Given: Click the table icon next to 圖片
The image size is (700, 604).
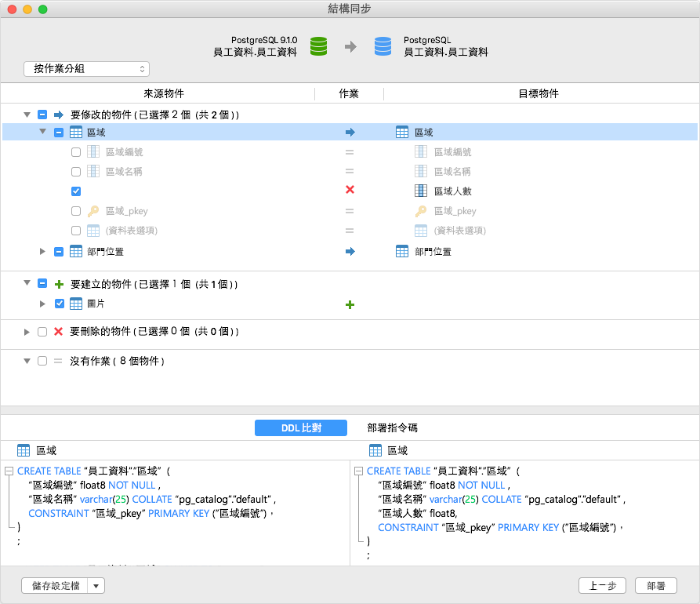Looking at the screenshot, I should tap(75, 304).
